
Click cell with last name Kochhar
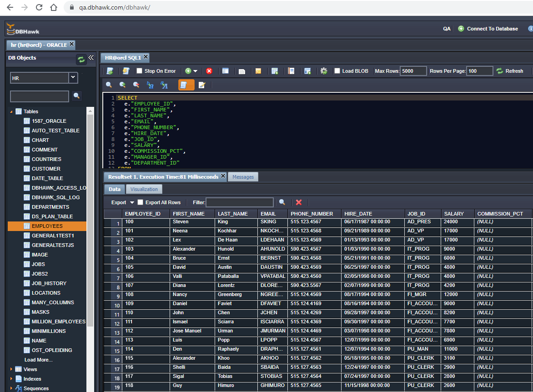pos(236,231)
